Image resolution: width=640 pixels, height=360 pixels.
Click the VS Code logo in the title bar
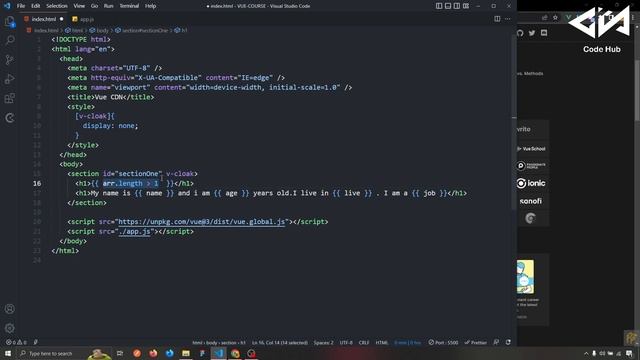(7, 6)
